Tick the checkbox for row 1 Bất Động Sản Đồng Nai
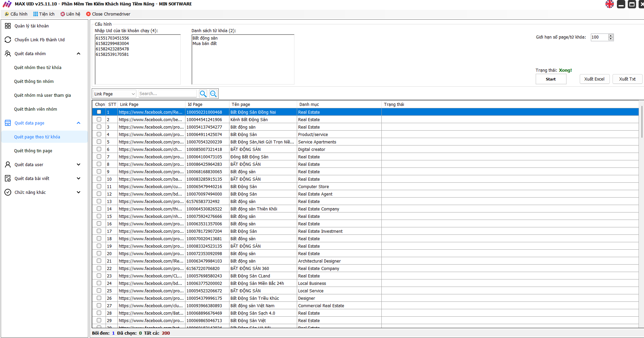The image size is (644, 338). [99, 112]
